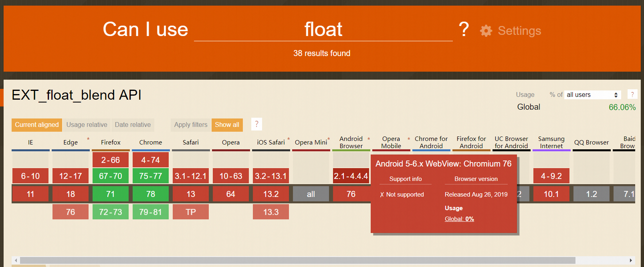Viewport: 644px width, 267px height.
Task: Select the iOS Safari 13.3 cell
Action: [x=271, y=212]
